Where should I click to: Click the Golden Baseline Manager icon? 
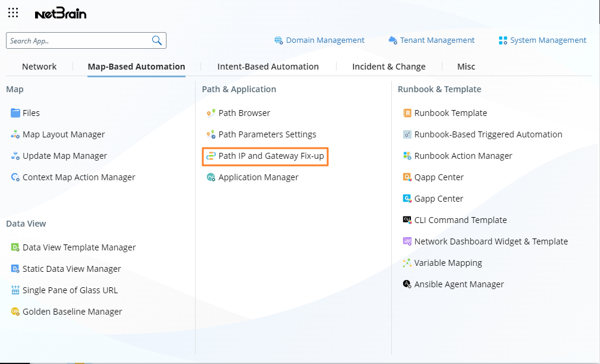point(15,312)
